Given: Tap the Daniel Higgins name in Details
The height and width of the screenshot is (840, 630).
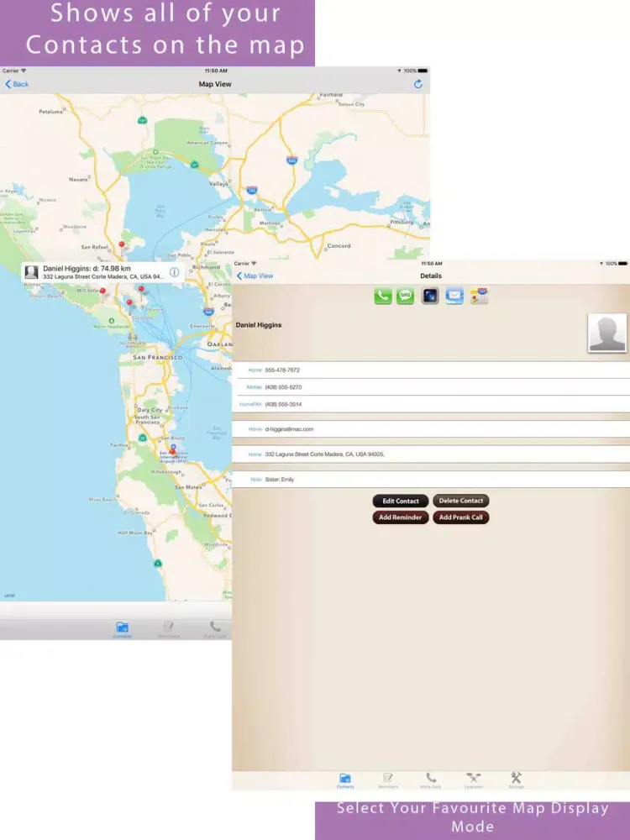Looking at the screenshot, I should point(258,325).
